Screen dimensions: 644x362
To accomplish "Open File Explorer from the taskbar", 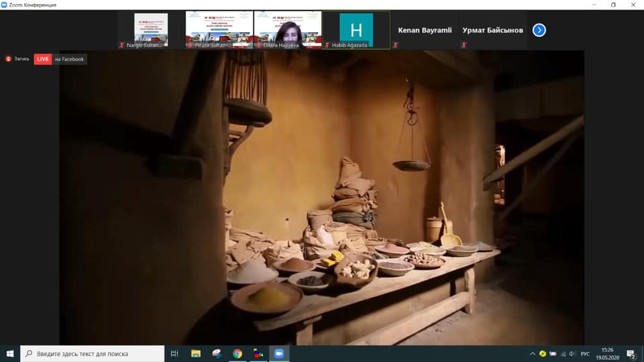I will coord(196,353).
